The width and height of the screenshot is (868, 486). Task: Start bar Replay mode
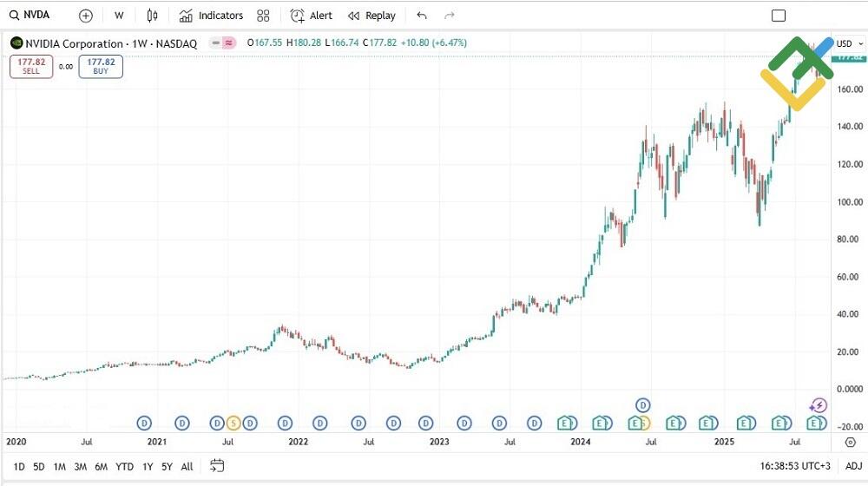pos(372,16)
